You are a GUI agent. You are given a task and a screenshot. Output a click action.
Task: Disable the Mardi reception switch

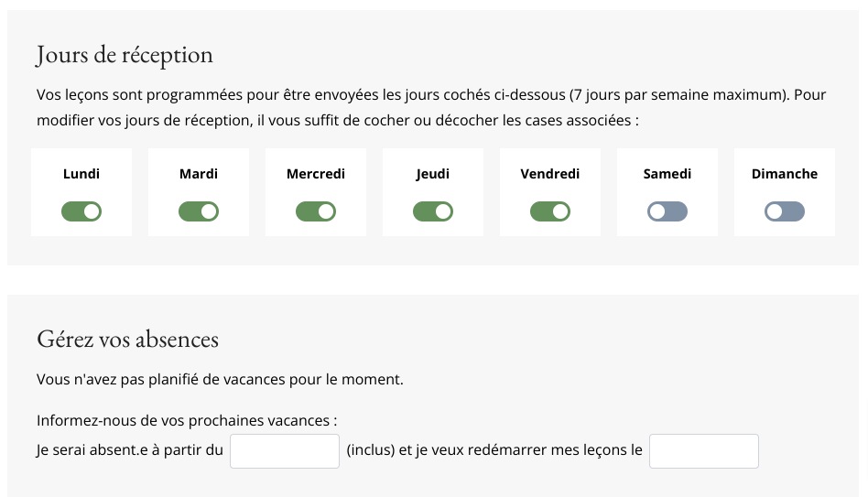click(x=199, y=211)
